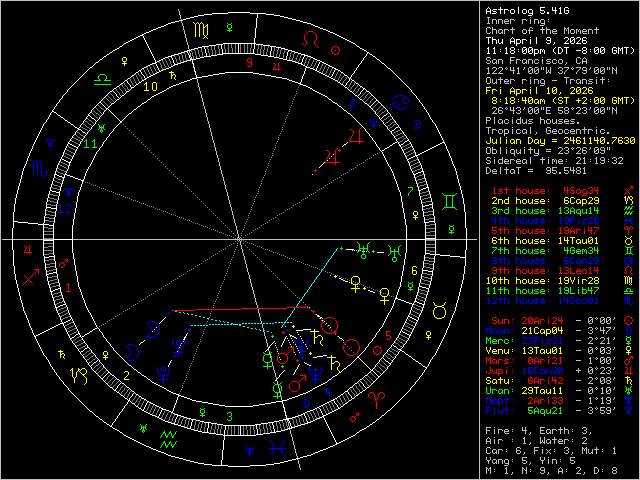Select the Capricorn glyph on the zodiac wheel
The height and width of the screenshot is (480, 640).
[76, 375]
